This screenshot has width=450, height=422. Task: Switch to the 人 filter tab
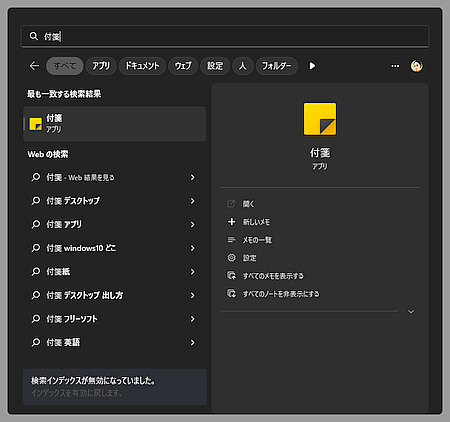click(243, 66)
